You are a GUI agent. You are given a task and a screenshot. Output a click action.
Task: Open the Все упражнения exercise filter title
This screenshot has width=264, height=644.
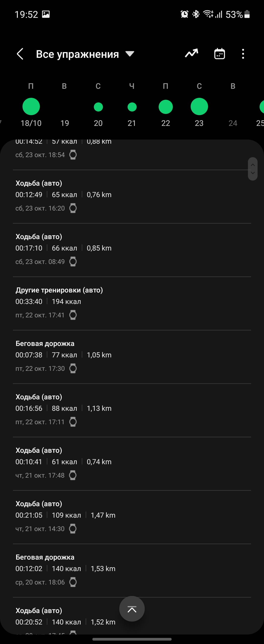coord(77,54)
